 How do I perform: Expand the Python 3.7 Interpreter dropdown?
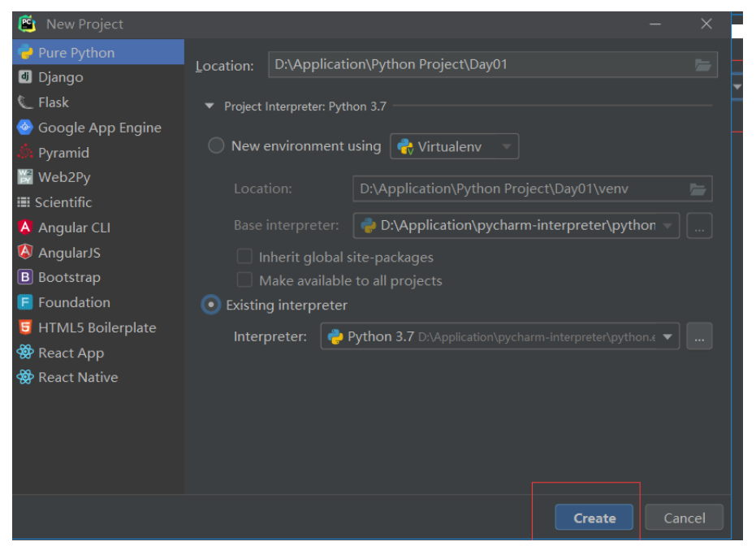click(x=500, y=336)
